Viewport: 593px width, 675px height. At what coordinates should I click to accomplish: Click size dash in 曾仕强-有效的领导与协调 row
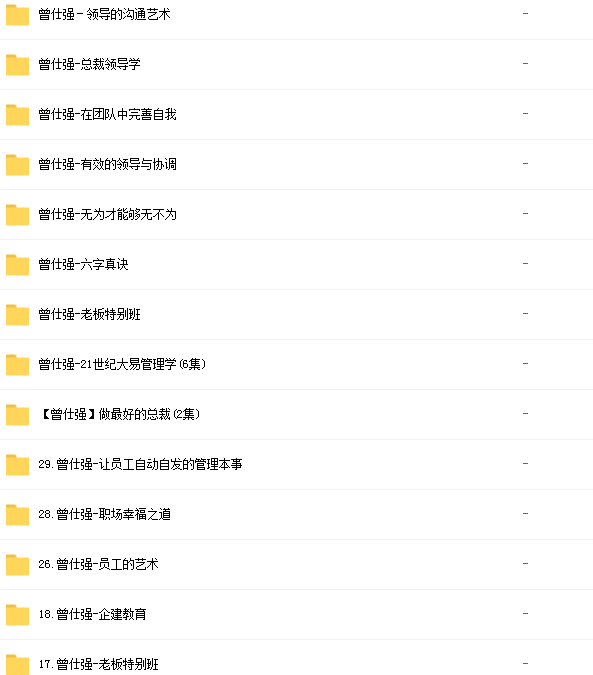(x=525, y=164)
